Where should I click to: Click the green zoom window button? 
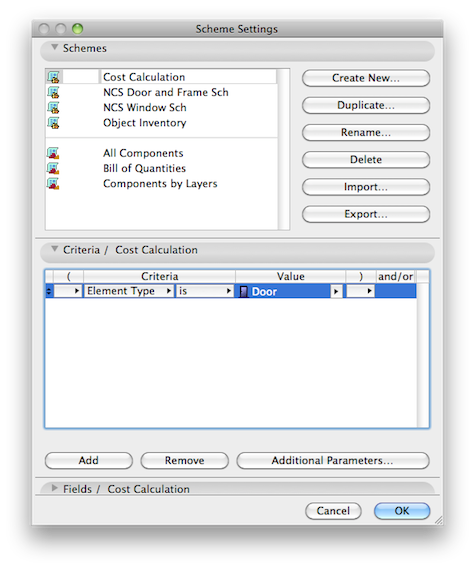tap(77, 28)
